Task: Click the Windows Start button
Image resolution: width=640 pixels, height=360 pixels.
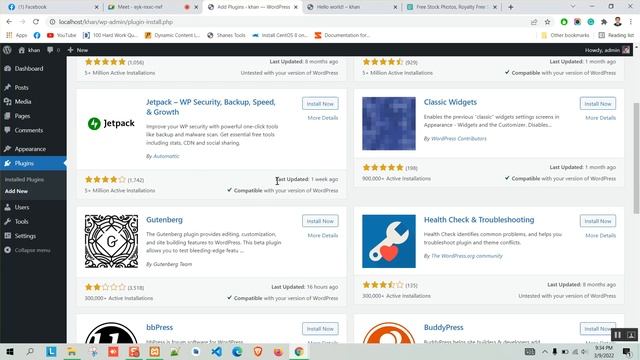Action: coord(10,351)
